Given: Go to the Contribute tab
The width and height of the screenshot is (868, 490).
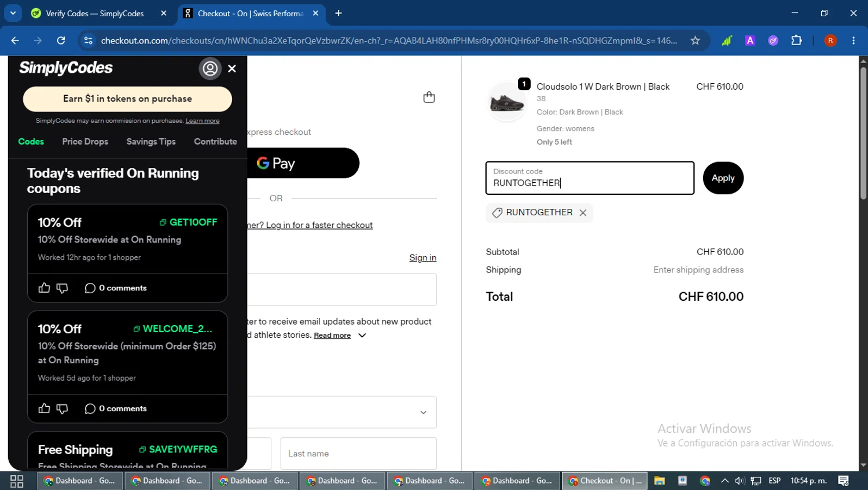Looking at the screenshot, I should click(x=215, y=142).
